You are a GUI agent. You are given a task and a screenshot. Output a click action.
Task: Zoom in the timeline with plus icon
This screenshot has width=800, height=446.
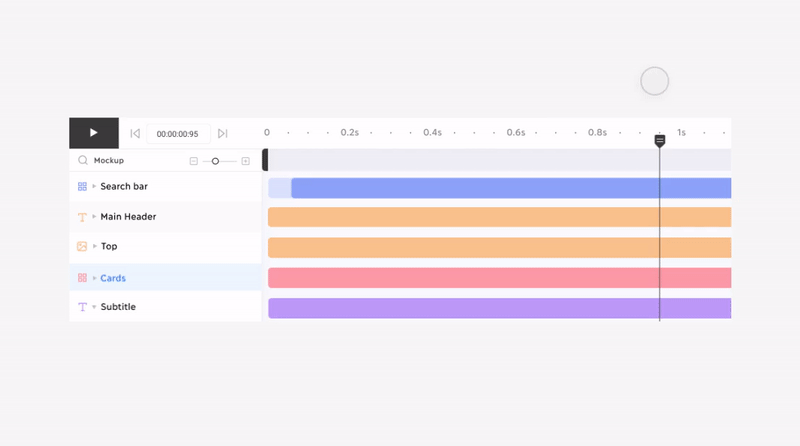tap(245, 161)
